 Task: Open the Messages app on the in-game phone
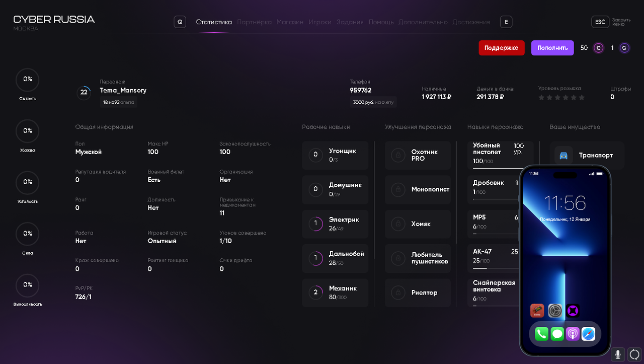[x=557, y=334]
